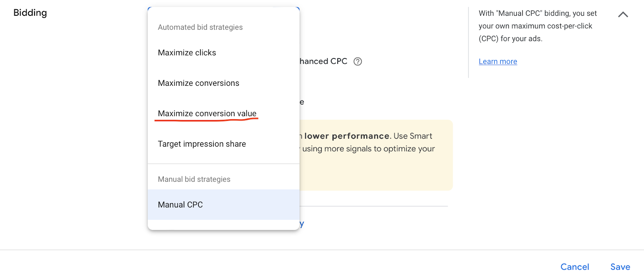Click the partially hidden blue link below the warning

tap(301, 224)
